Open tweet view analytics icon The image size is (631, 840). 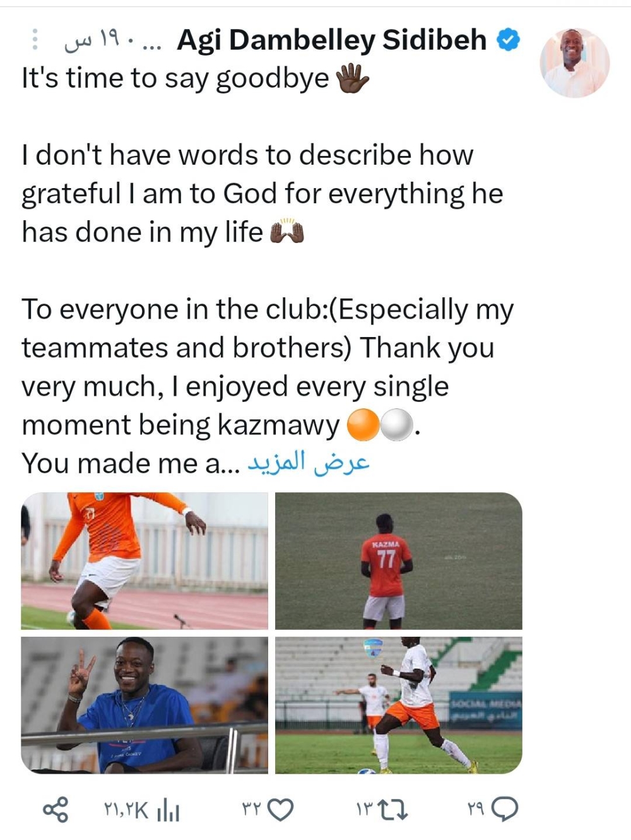(168, 810)
